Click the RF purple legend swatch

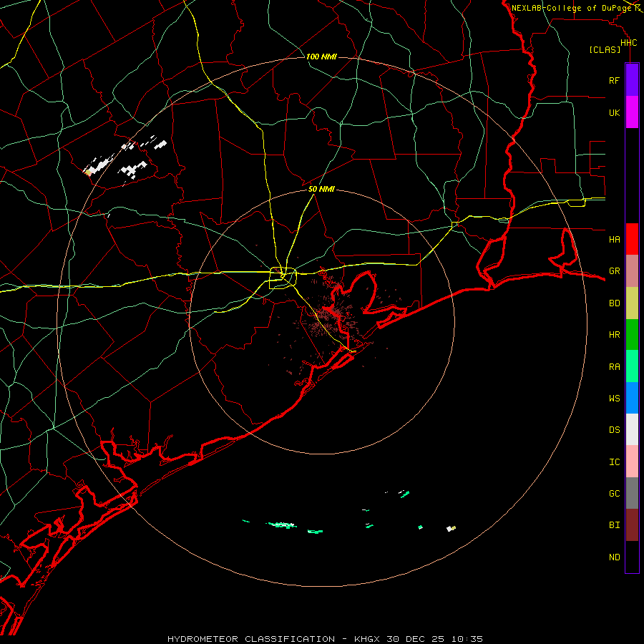[632, 80]
